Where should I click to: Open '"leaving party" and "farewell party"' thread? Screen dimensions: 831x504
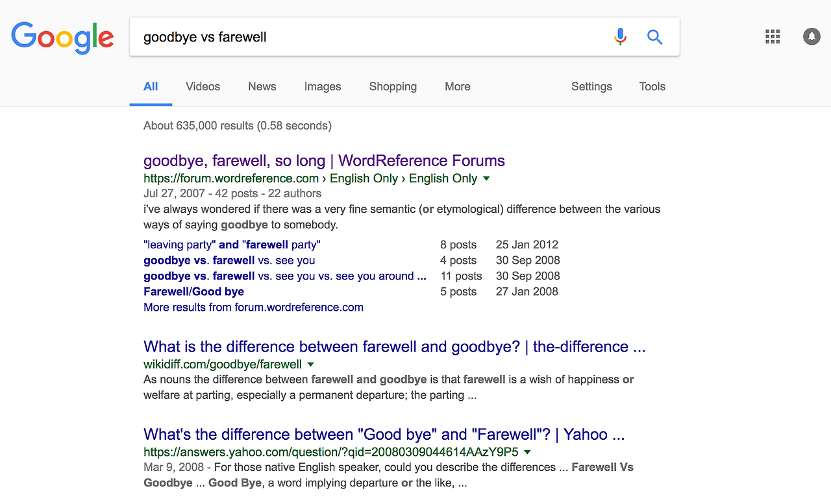232,245
